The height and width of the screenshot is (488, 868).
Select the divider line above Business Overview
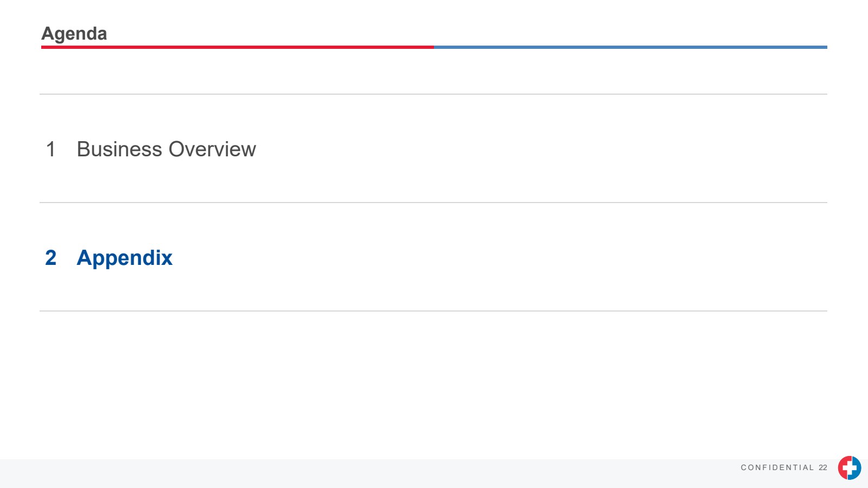(x=433, y=94)
